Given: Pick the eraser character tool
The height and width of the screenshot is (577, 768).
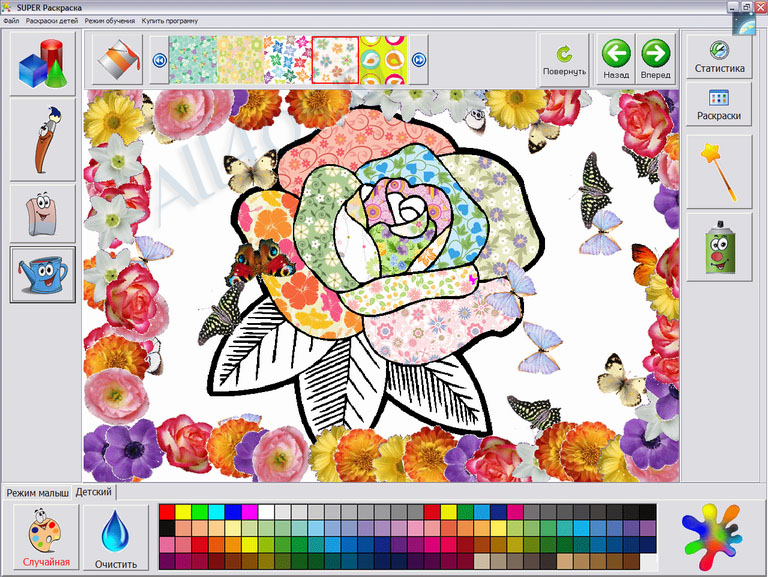Looking at the screenshot, I should tap(43, 214).
